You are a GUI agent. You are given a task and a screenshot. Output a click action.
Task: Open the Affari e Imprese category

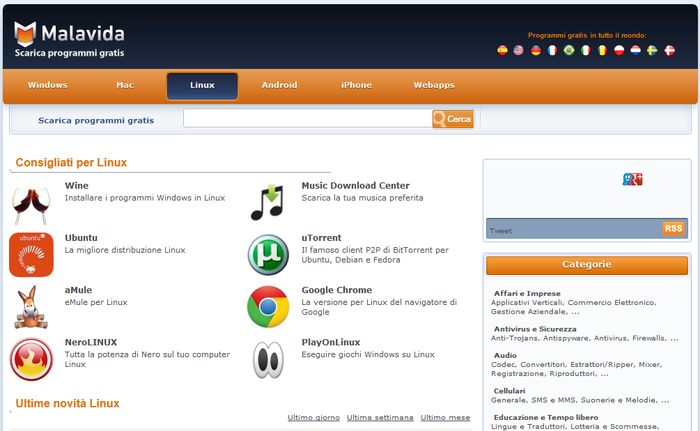point(527,293)
